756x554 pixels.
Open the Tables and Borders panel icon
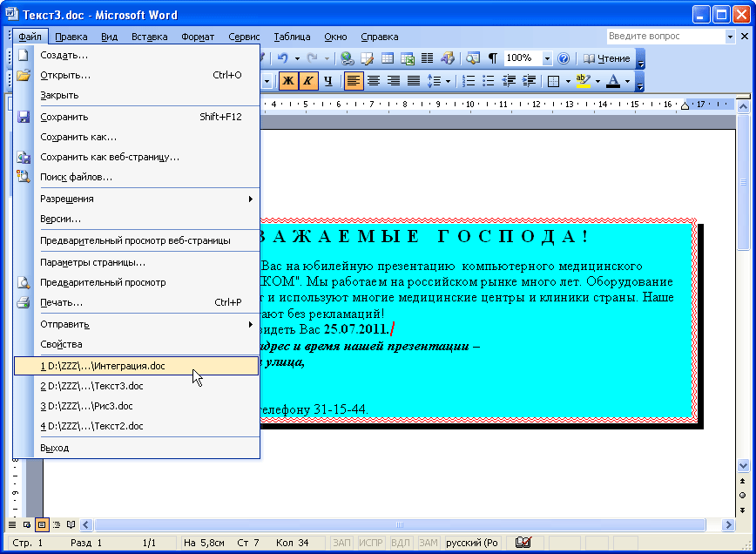[x=367, y=58]
